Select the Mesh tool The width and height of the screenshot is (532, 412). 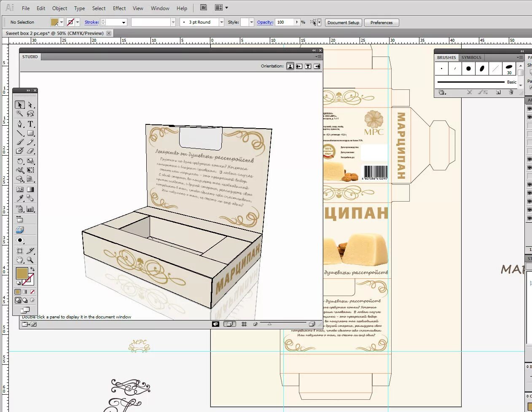pyautogui.click(x=20, y=189)
